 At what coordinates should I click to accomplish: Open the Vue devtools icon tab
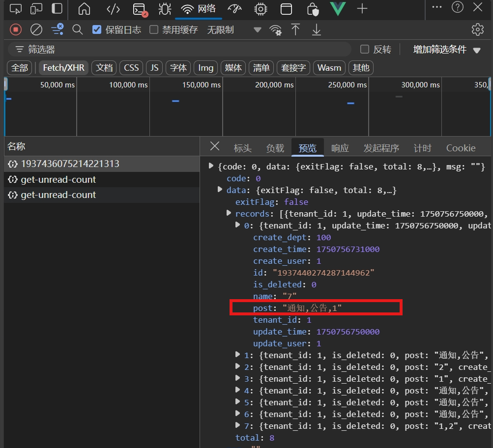coord(338,9)
